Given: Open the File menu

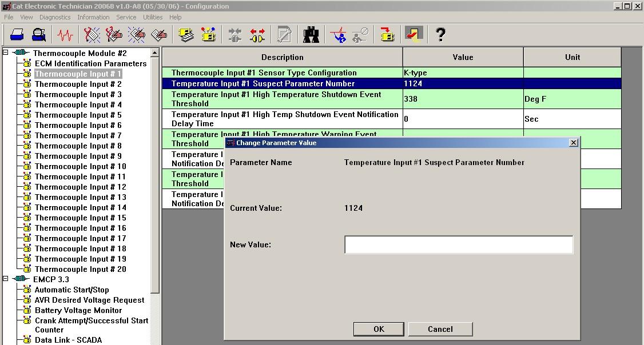Looking at the screenshot, I should [x=9, y=17].
